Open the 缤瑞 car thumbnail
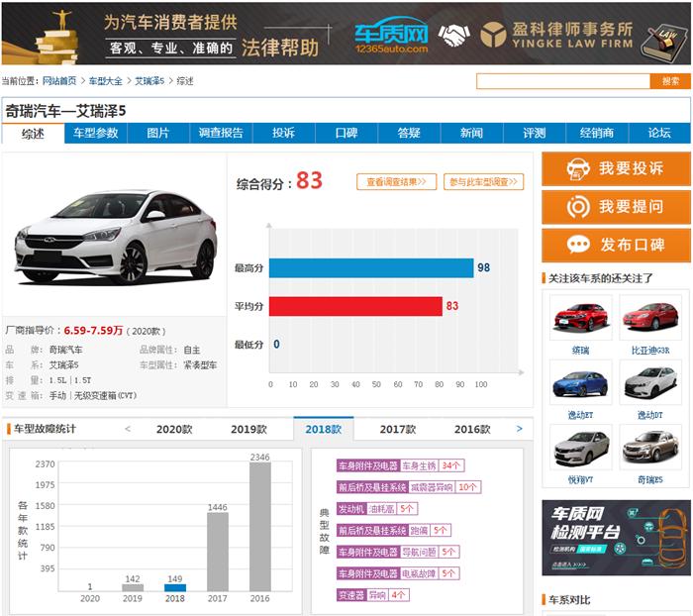Viewport: 693px width, 616px height. point(581,318)
